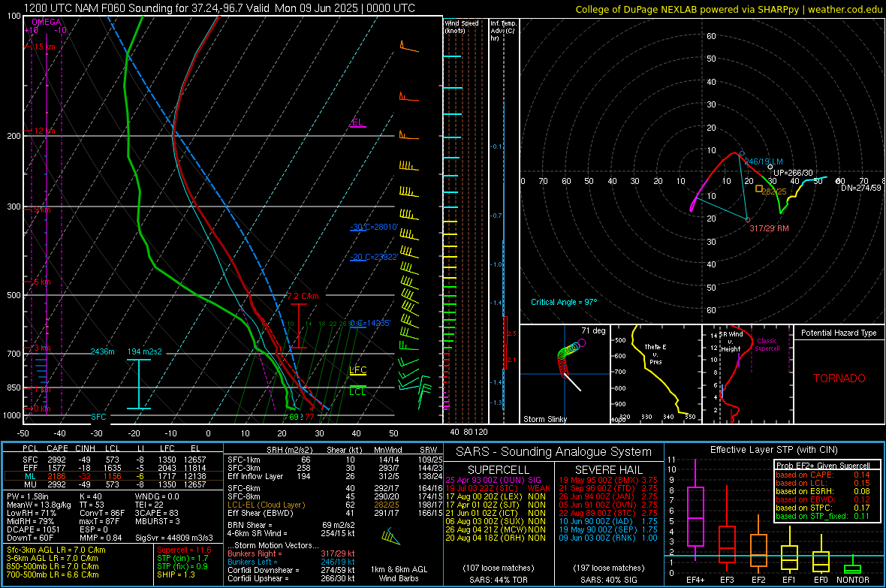Viewport: 886px width, 588px height.
Task: Click the '700-500mb LR = 6.6 C/km' line
Action: [x=53, y=574]
